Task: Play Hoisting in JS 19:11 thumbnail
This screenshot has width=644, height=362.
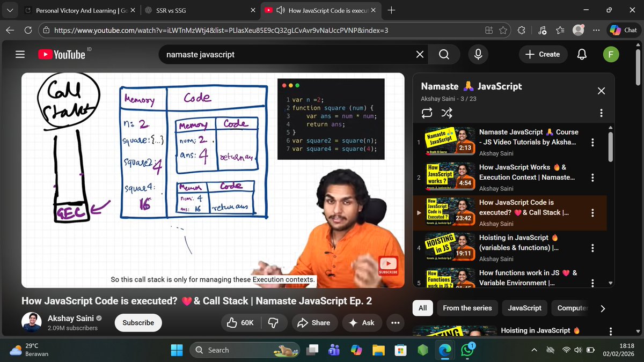Action: click(x=450, y=248)
